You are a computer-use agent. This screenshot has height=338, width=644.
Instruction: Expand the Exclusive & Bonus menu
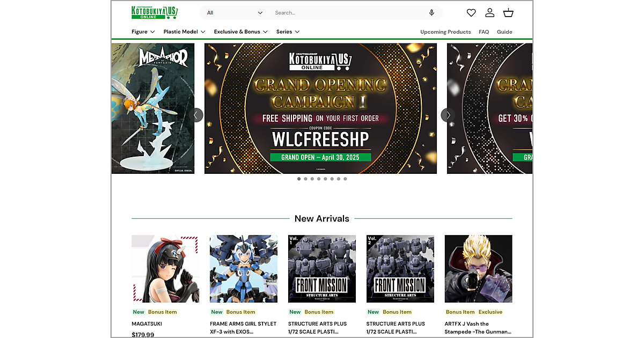pyautogui.click(x=241, y=32)
